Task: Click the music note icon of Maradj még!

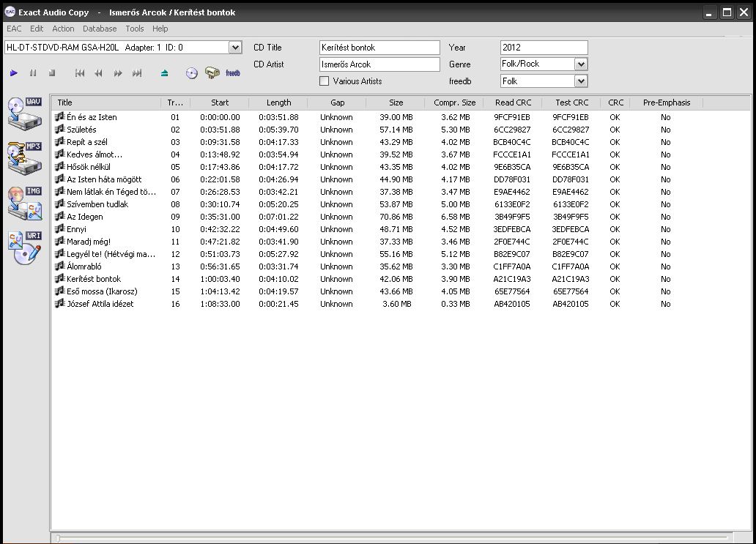Action: tap(60, 242)
